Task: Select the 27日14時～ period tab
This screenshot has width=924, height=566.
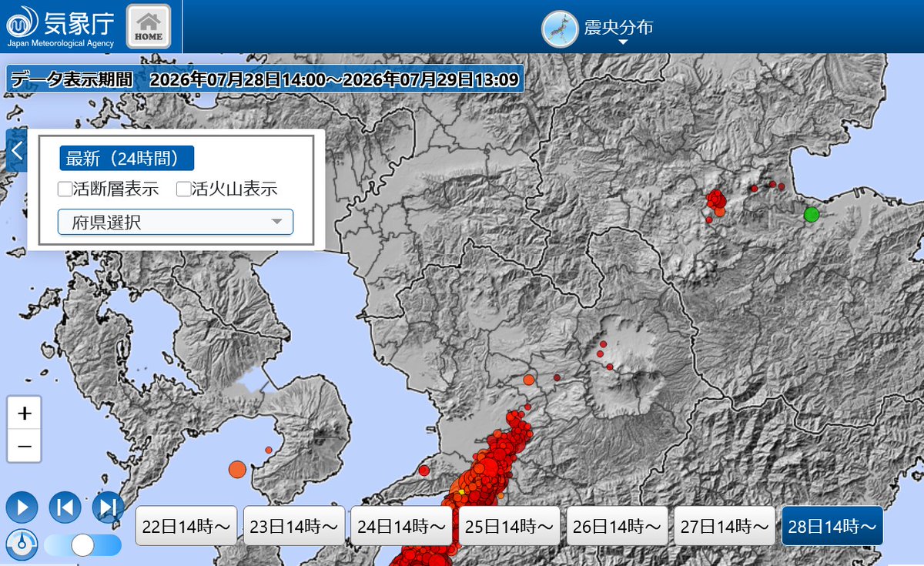Action: coord(725,527)
